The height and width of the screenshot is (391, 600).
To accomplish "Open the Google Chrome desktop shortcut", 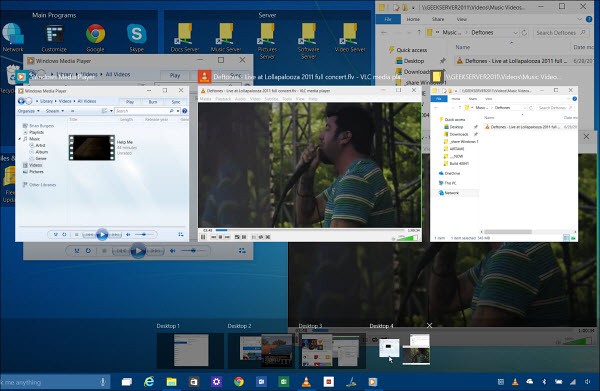I will tap(95, 37).
